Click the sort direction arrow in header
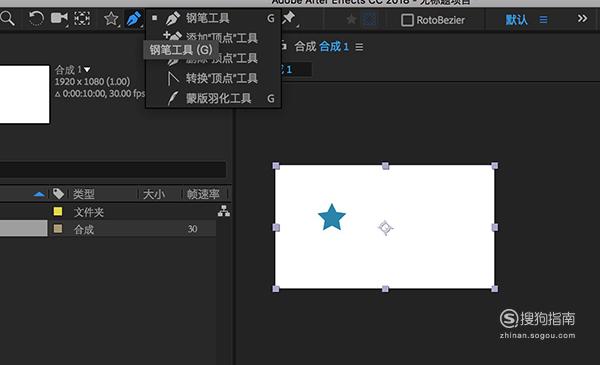Screen dimensions: 600x365 39,194
